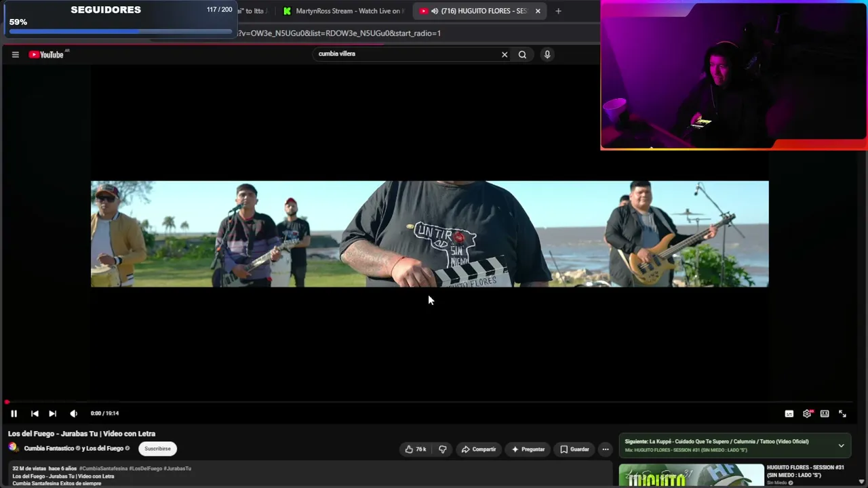Image resolution: width=868 pixels, height=488 pixels.
Task: Click the streamer webcam overlay
Action: tap(734, 75)
